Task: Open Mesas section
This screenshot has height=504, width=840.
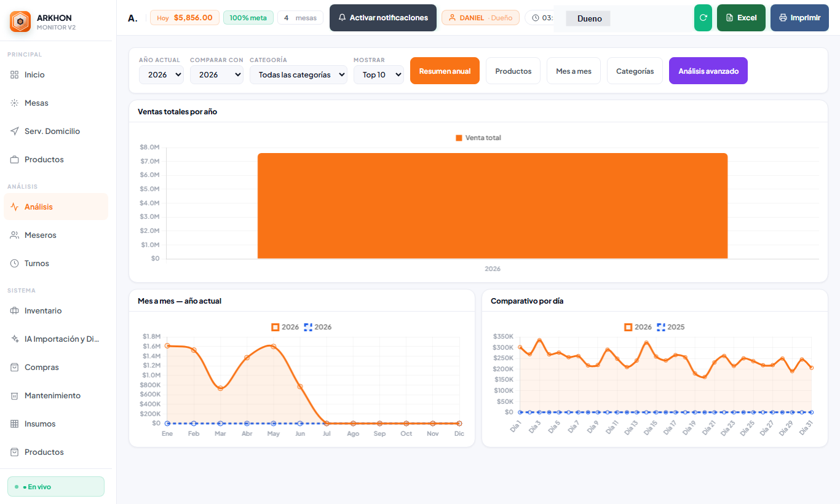Action: (56, 103)
